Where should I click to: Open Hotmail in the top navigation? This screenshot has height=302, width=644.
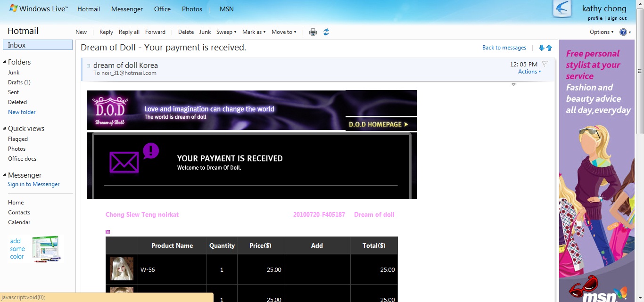[x=89, y=9]
